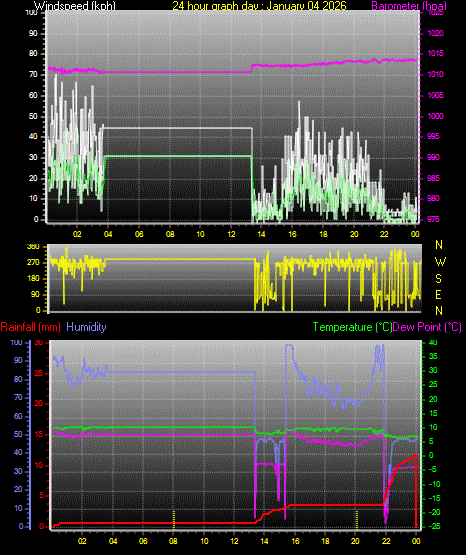466x555 pixels.
Task: Click hour '10' under the rainfall/humidity graph
Action: coord(204,542)
